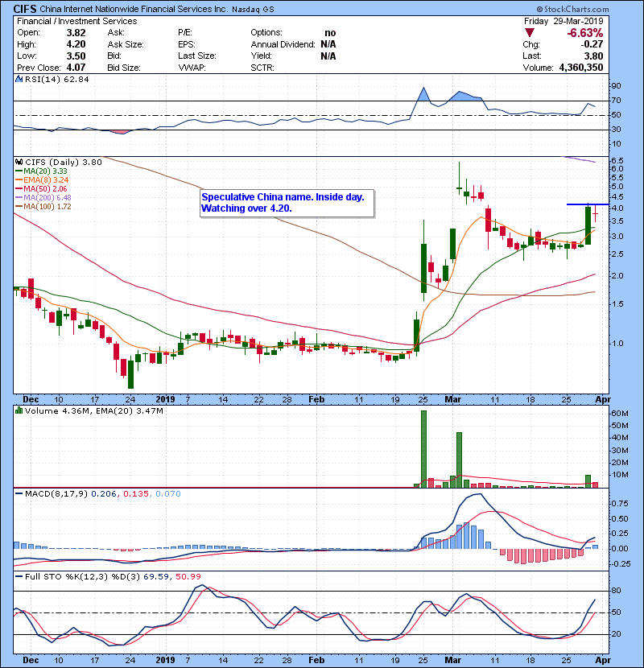
Task: Click the company name China Internet Nationwide Financial Services
Action: 134,9
